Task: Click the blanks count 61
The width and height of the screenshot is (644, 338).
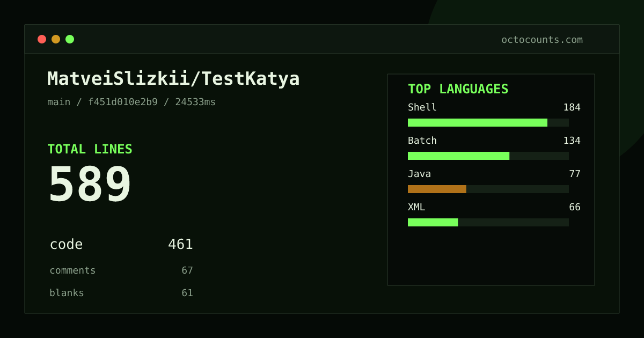Action: point(187,293)
